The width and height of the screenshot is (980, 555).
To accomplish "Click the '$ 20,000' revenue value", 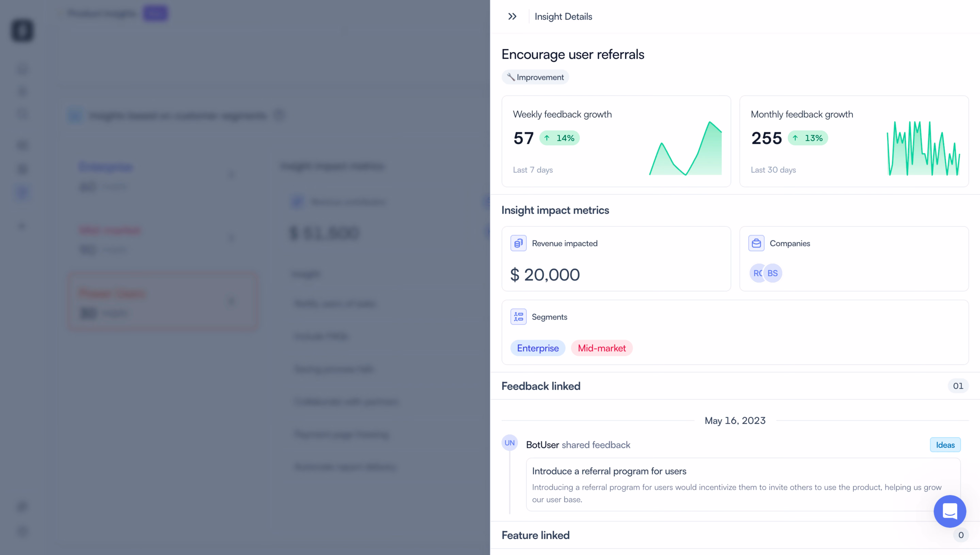I will click(545, 274).
